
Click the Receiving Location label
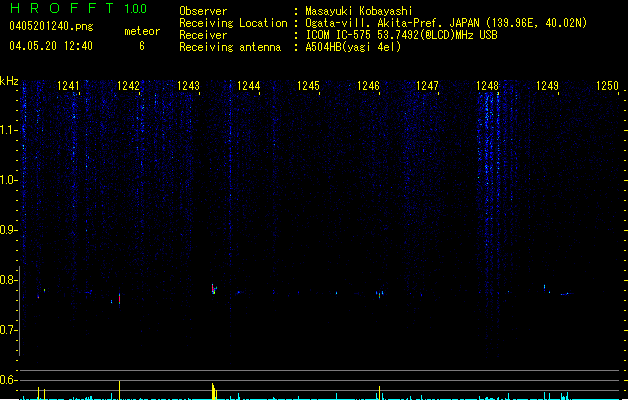[x=233, y=23]
